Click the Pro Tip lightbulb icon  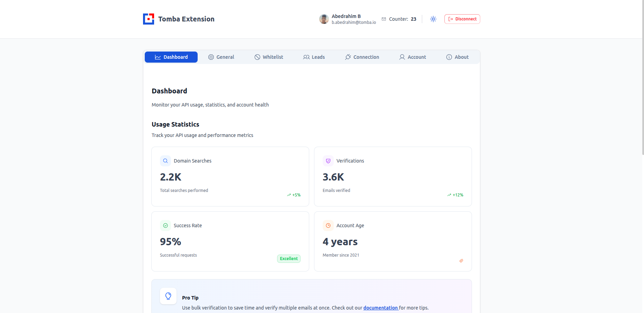168,296
